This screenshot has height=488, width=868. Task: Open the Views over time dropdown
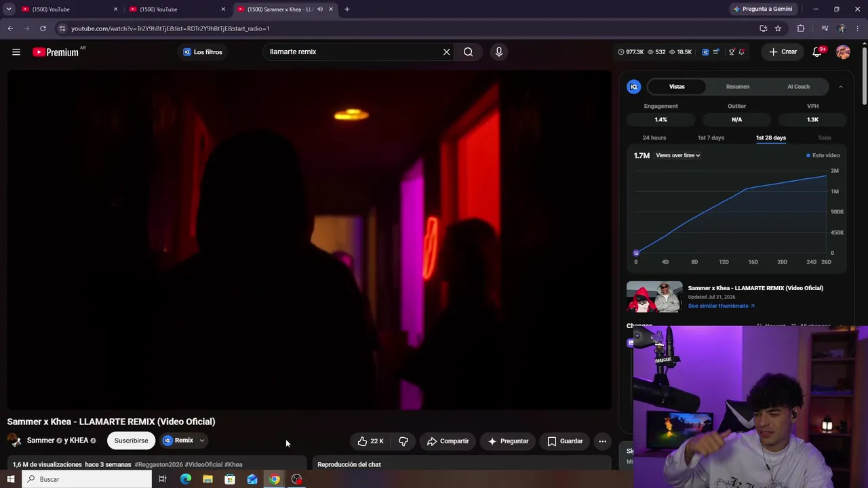(678, 155)
